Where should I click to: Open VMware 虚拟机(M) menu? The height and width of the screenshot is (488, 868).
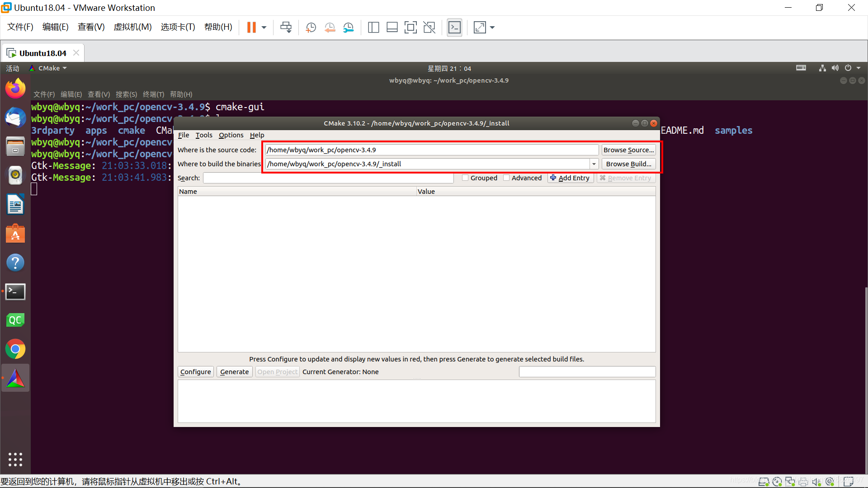click(132, 27)
